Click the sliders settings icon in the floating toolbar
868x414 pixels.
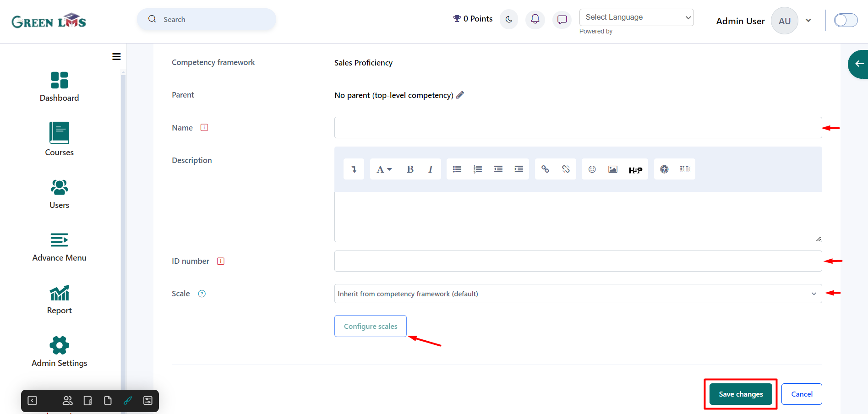click(x=148, y=401)
